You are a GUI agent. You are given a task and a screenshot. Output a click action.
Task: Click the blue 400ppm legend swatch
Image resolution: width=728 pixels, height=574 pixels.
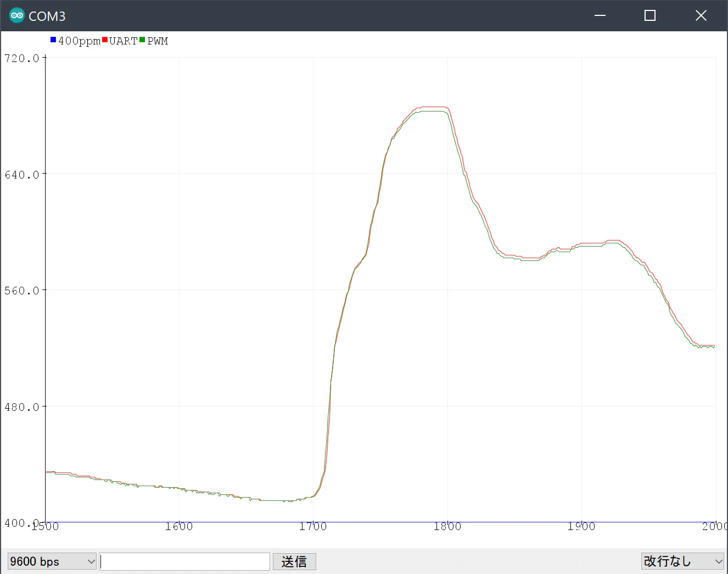[x=53, y=40]
